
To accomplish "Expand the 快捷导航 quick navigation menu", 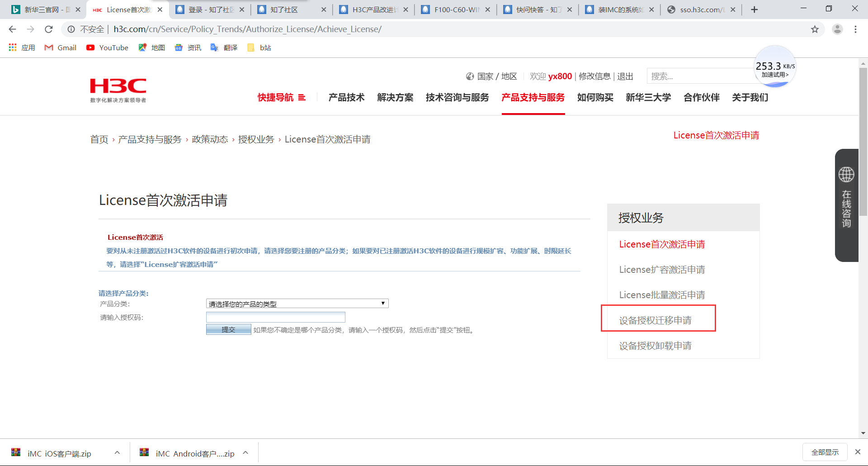I will pyautogui.click(x=282, y=97).
